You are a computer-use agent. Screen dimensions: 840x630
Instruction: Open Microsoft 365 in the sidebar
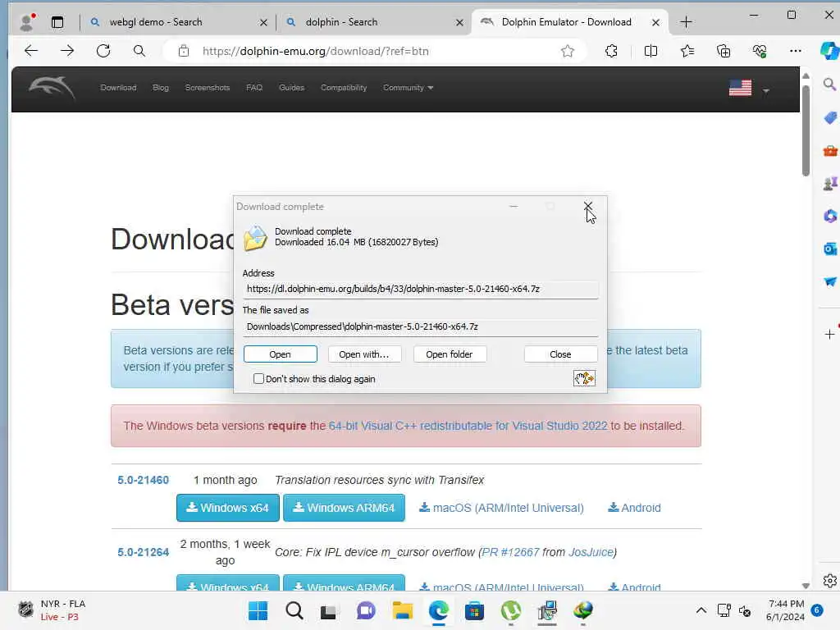point(830,216)
